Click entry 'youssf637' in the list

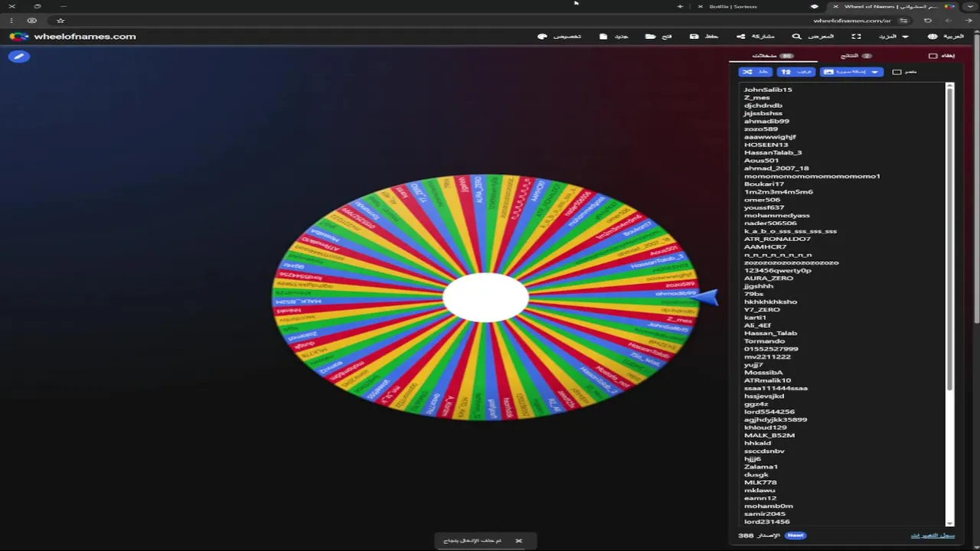pos(764,207)
